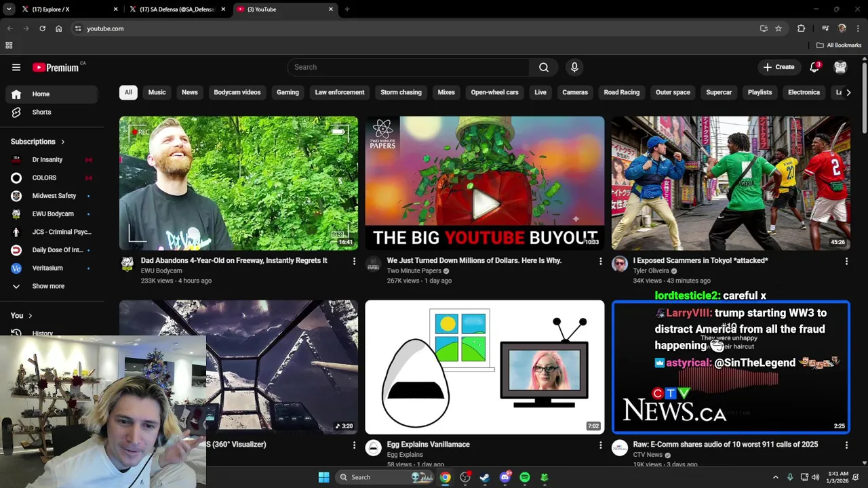The width and height of the screenshot is (868, 488).
Task: Click the Chrome home button
Action: pyautogui.click(x=59, y=28)
